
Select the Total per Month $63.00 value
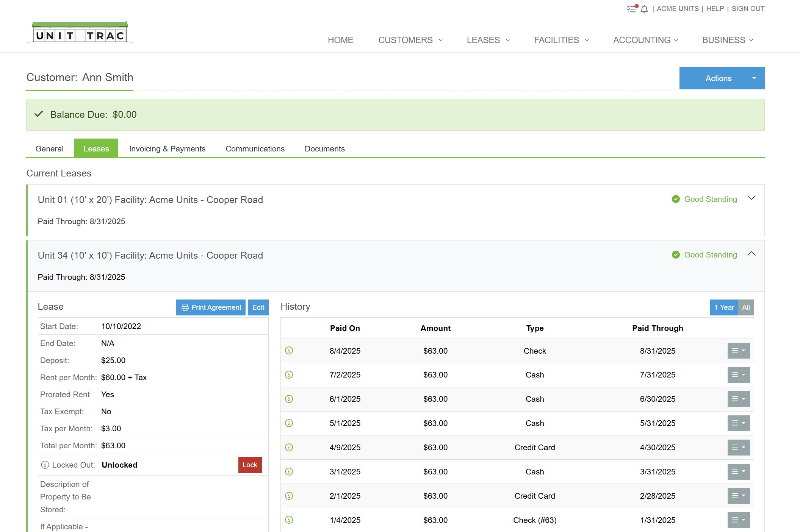pos(113,446)
